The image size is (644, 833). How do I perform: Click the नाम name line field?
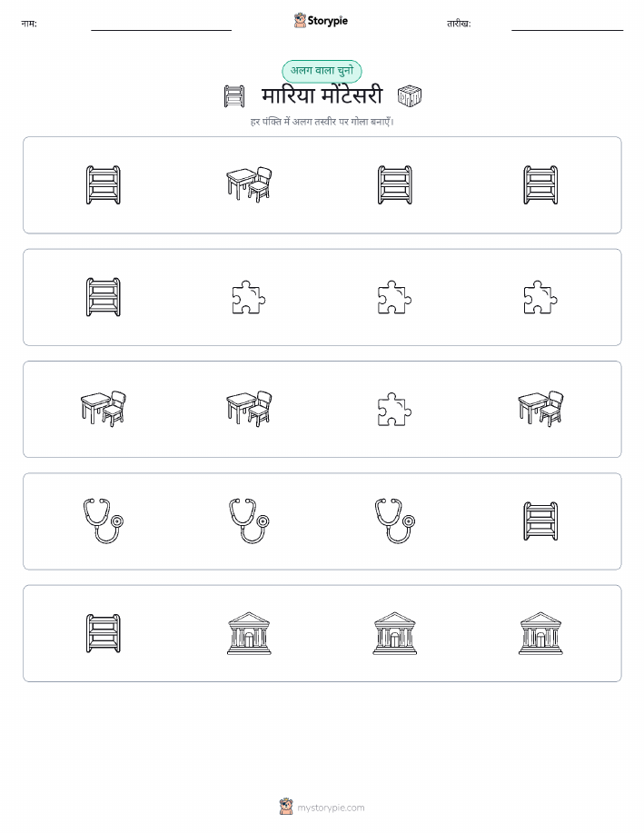(161, 26)
